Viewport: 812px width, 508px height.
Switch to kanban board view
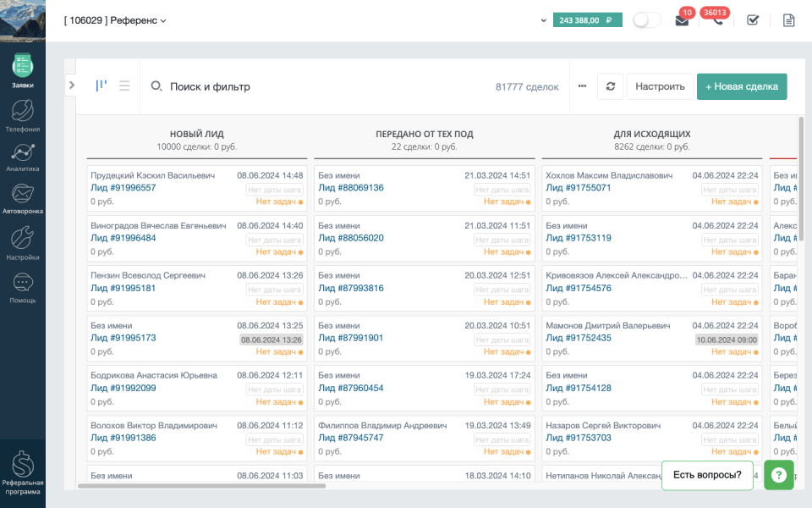[x=101, y=86]
